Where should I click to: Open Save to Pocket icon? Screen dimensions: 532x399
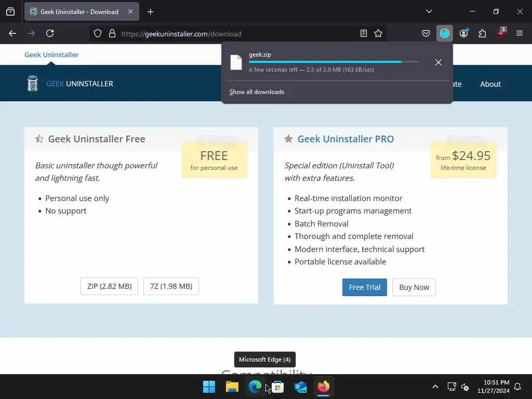pyautogui.click(x=426, y=33)
